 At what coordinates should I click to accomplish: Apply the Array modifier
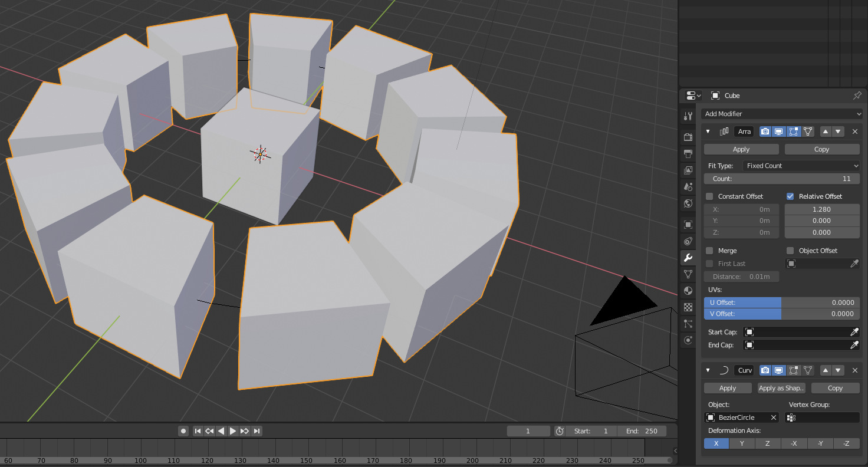coord(741,149)
